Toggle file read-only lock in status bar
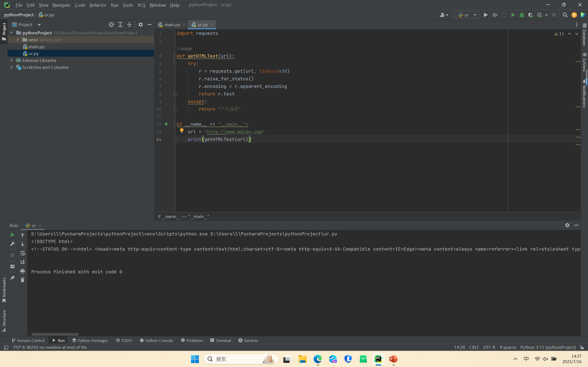The image size is (588, 367). coord(582,347)
